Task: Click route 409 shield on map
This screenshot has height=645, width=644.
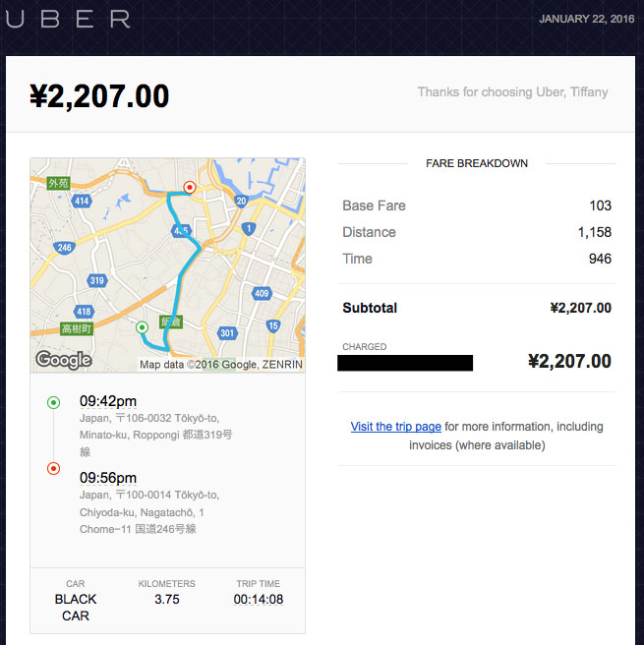Action: coord(262,293)
